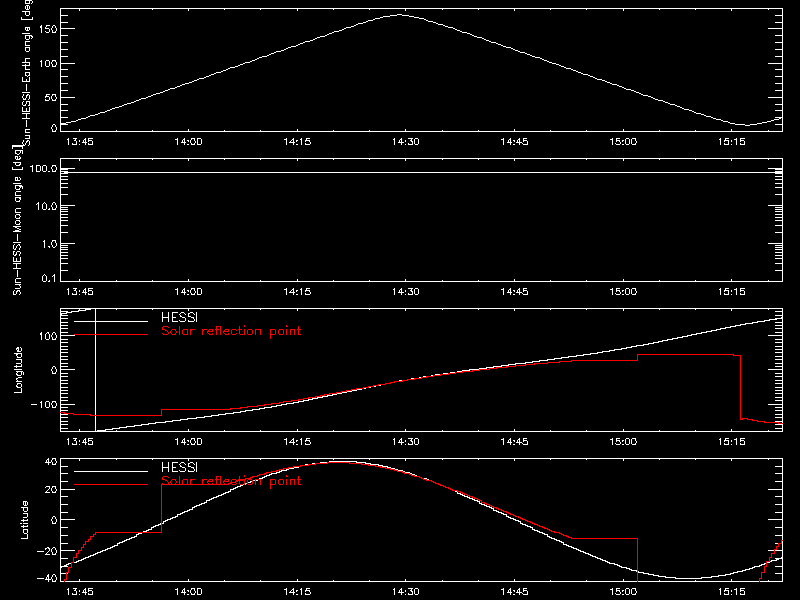Select the 50 tick on Earth angle plot
Screen dimensions: 800x600
point(51,97)
